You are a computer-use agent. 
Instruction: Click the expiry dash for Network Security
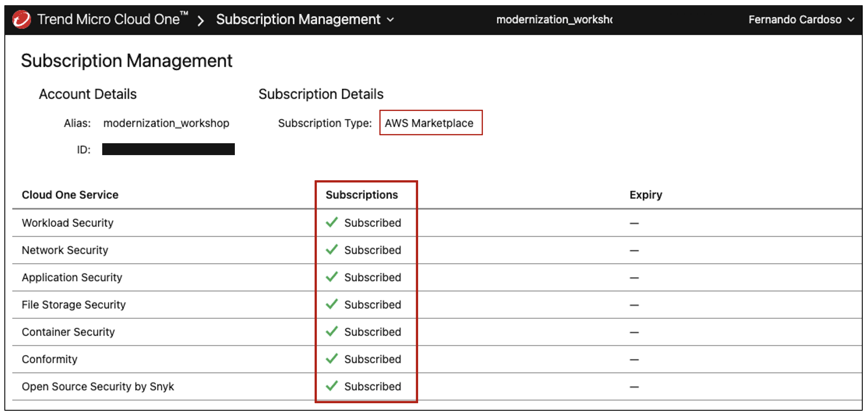pyautogui.click(x=634, y=251)
